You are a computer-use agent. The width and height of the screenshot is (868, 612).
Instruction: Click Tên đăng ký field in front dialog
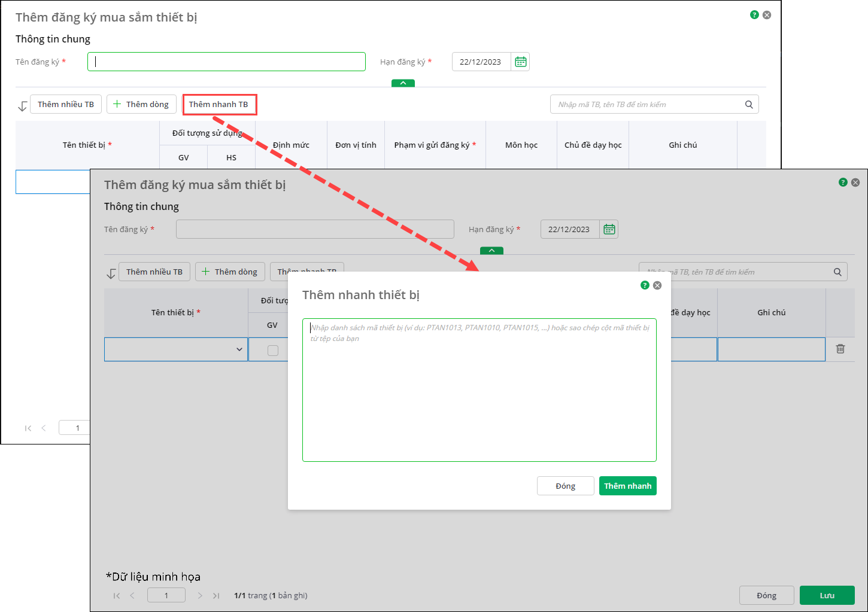(315, 229)
